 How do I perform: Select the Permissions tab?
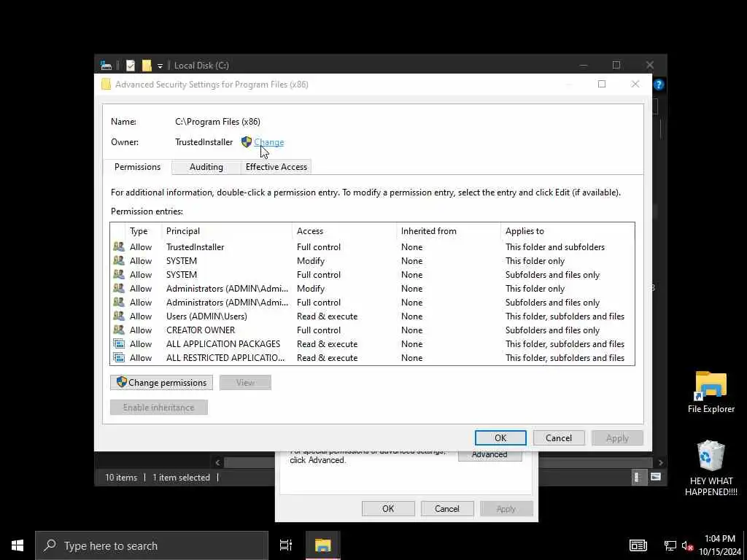[137, 167]
